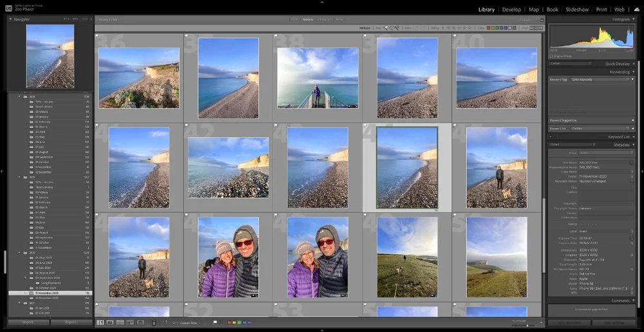Collapse the Metadata panel
The width and height of the screenshot is (644, 332).
point(633,145)
